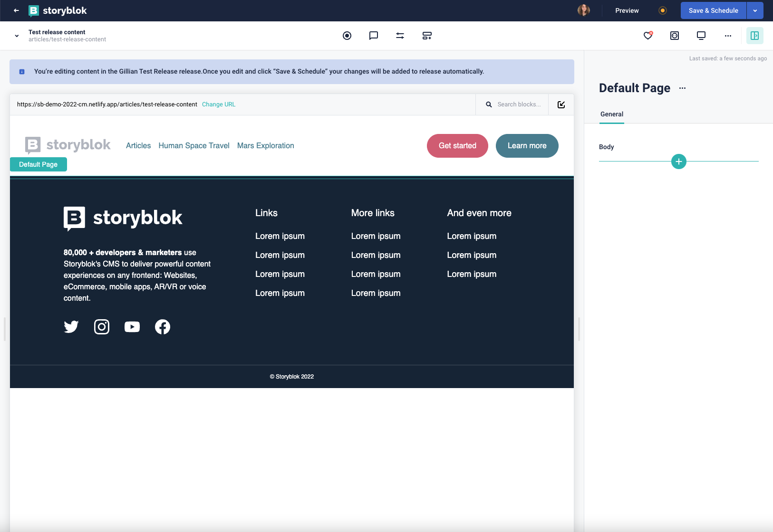Click Save & Schedule button
The width and height of the screenshot is (773, 532).
click(713, 10)
